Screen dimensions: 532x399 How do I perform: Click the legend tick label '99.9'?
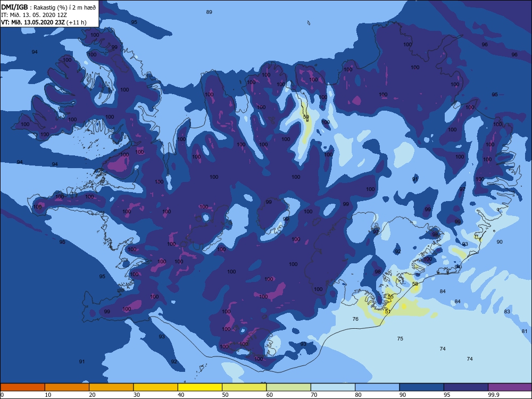click(x=493, y=395)
